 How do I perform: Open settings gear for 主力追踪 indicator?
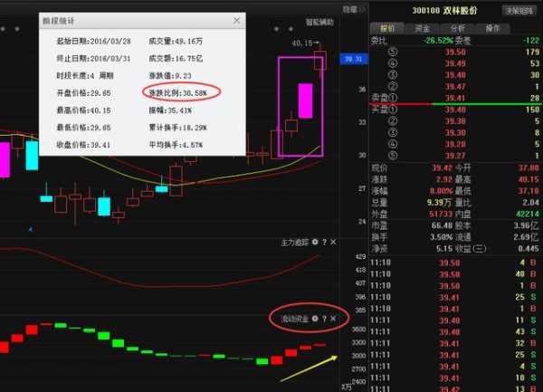point(314,243)
